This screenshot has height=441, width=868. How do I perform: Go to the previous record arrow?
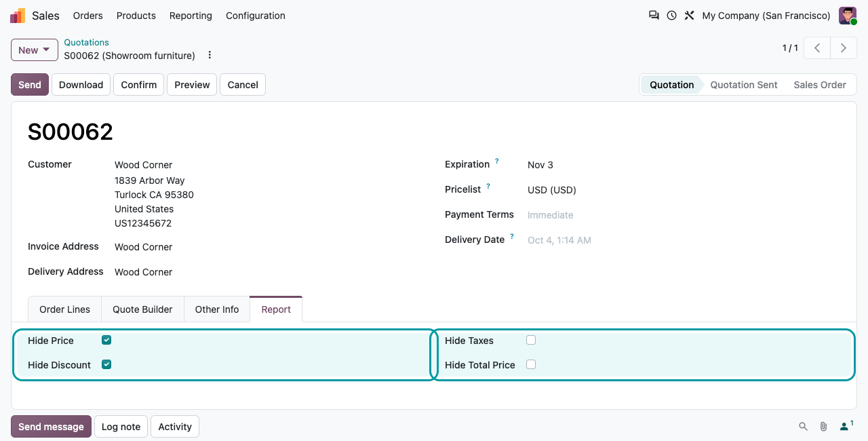(818, 48)
